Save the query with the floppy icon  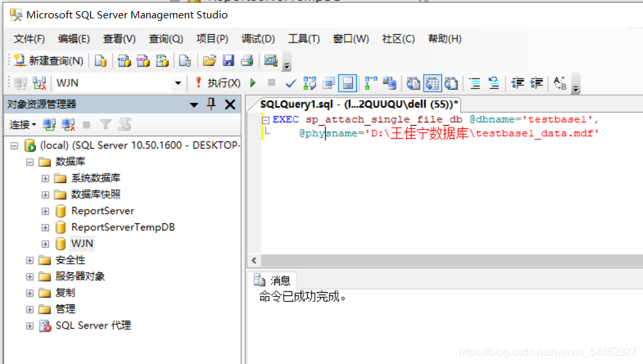(228, 61)
